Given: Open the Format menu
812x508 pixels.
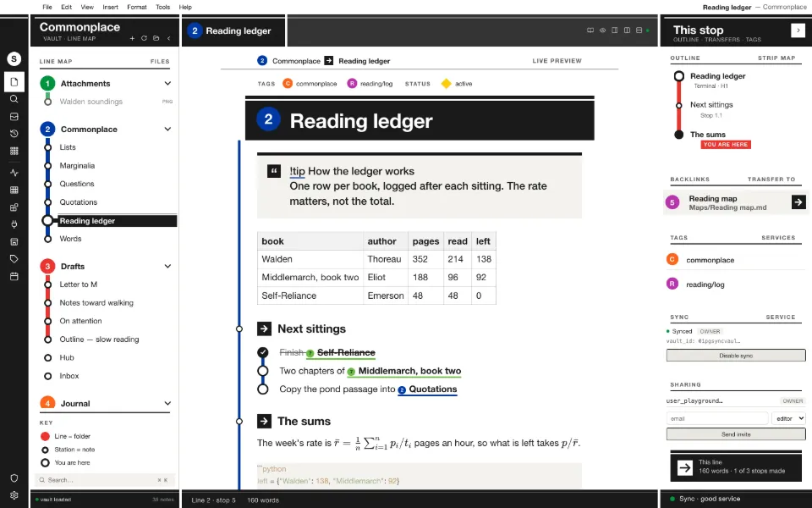Looking at the screenshot, I should click(x=137, y=8).
